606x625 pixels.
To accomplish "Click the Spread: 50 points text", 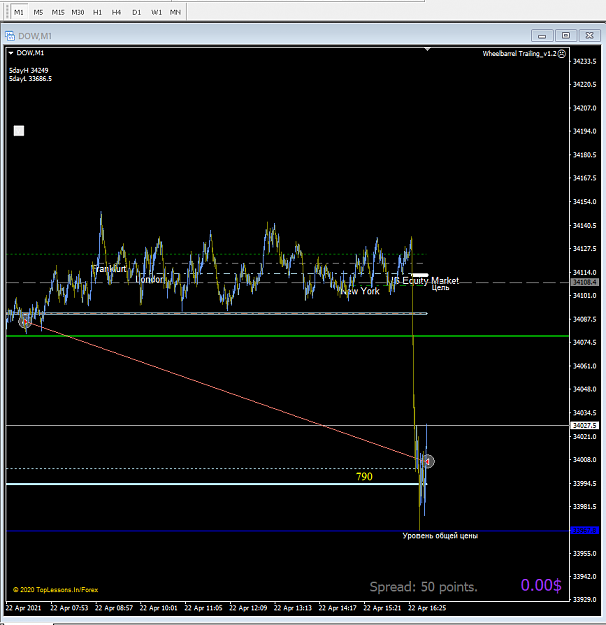I will click(x=423, y=587).
